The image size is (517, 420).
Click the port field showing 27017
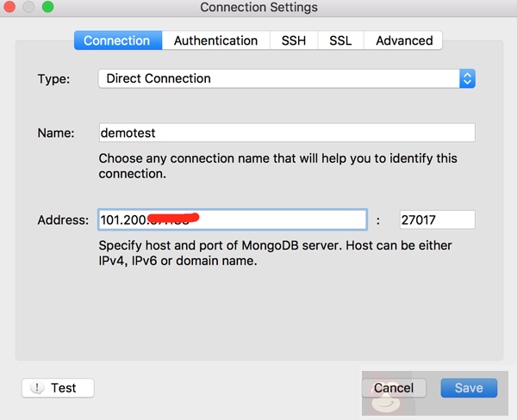tap(437, 219)
